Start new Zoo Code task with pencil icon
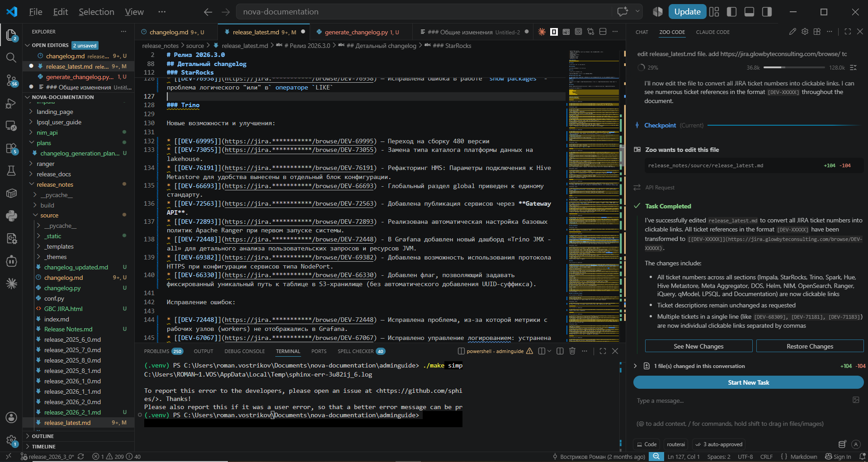 [x=793, y=32]
